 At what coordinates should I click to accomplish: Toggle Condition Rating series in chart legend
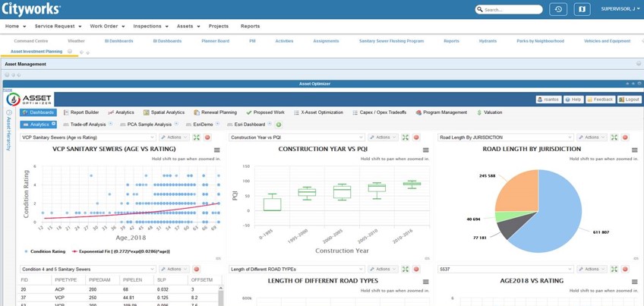tap(45, 251)
